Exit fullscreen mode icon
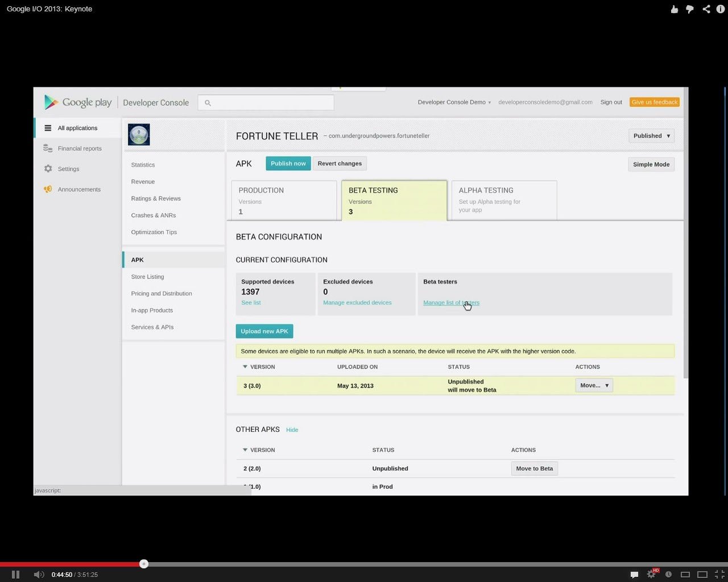Viewport: 728px width, 582px height. (719, 575)
